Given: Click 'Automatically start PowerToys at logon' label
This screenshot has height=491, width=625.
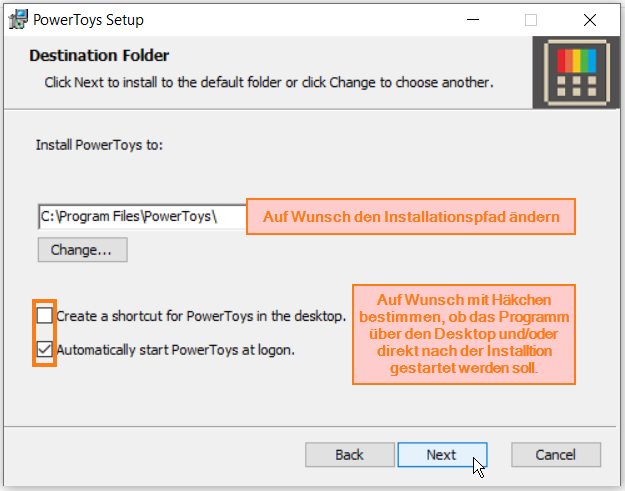Looking at the screenshot, I should click(175, 350).
